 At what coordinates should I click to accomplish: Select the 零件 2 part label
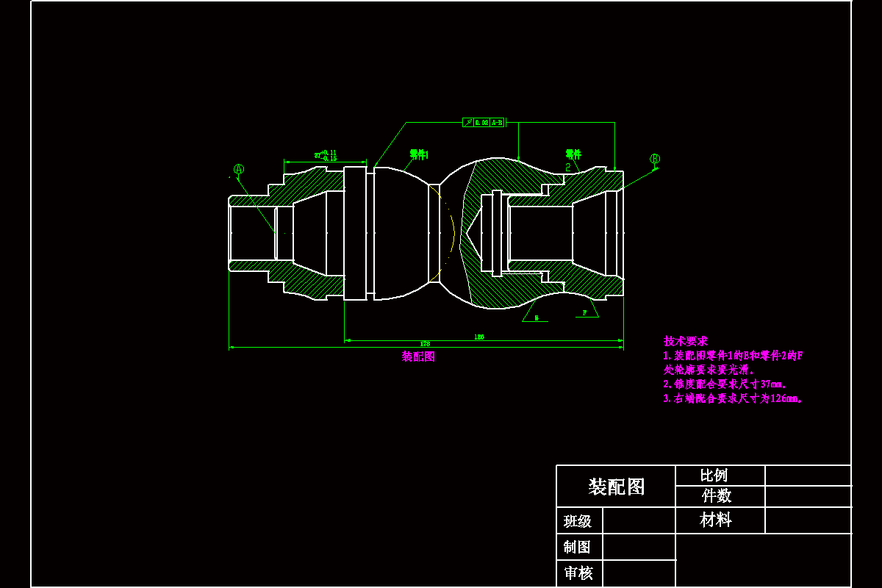(573, 159)
